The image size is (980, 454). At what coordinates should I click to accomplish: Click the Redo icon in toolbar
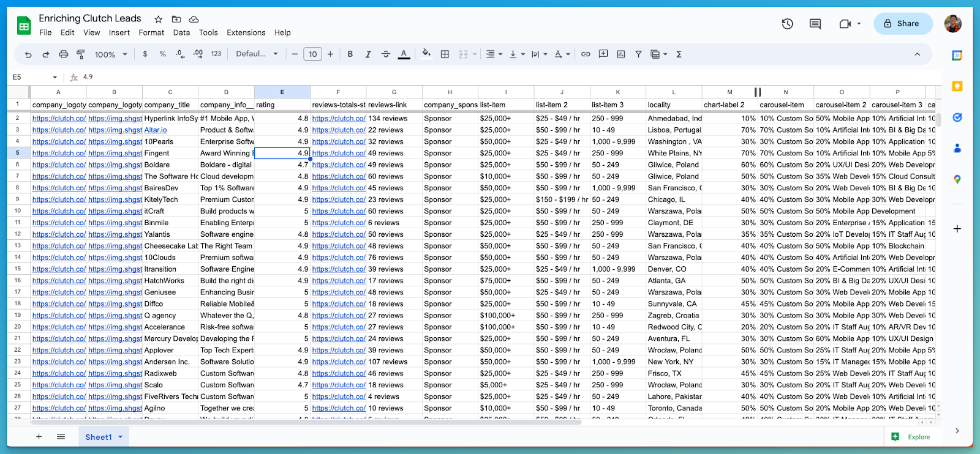[x=46, y=54]
